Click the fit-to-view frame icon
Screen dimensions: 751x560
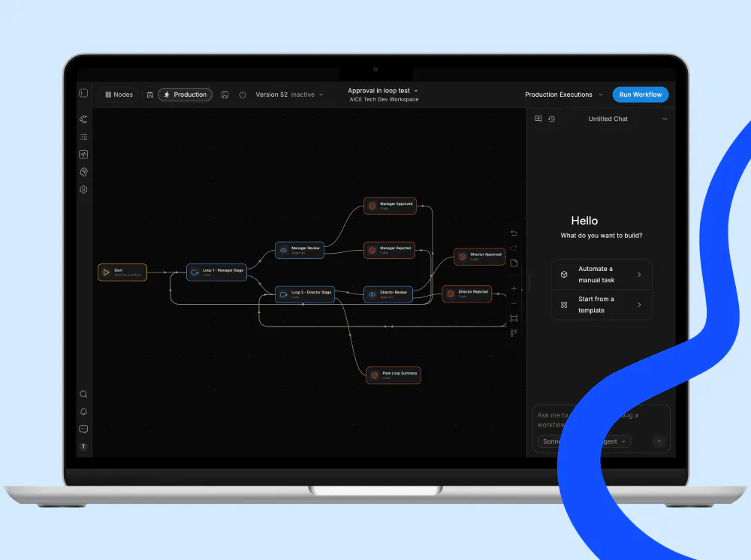tap(514, 318)
